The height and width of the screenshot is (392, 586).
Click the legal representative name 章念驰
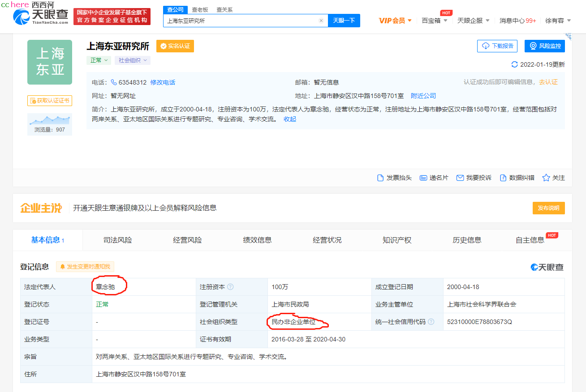pyautogui.click(x=106, y=287)
